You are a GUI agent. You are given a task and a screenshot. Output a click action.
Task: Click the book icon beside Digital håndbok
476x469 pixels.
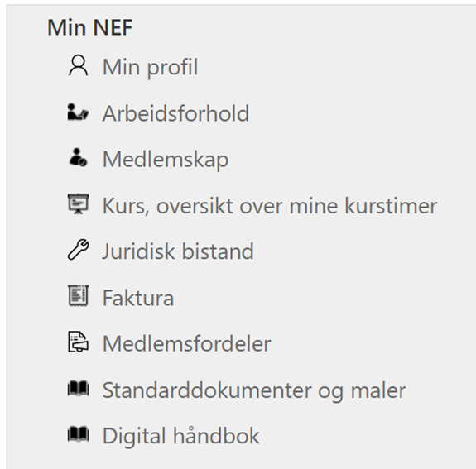pos(78,434)
